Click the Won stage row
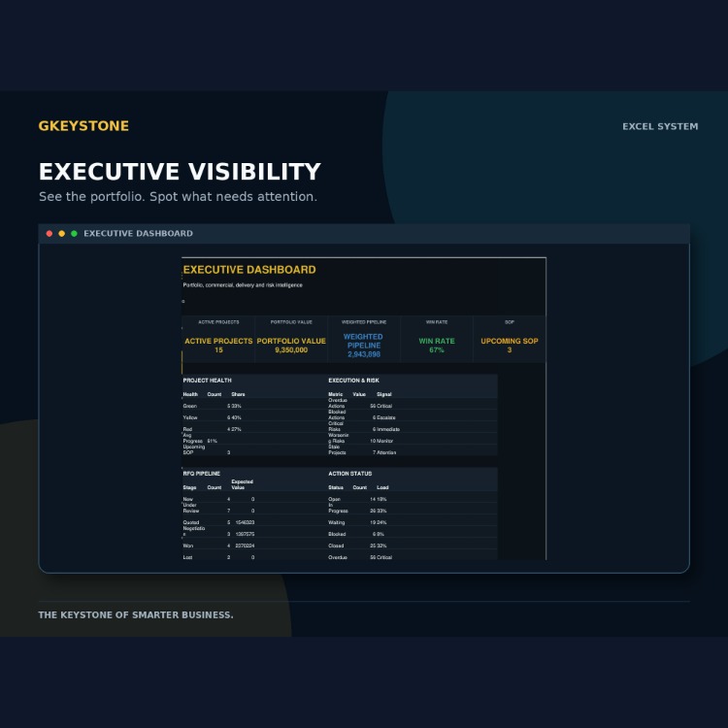Screen dimensions: 728x728 click(x=254, y=546)
